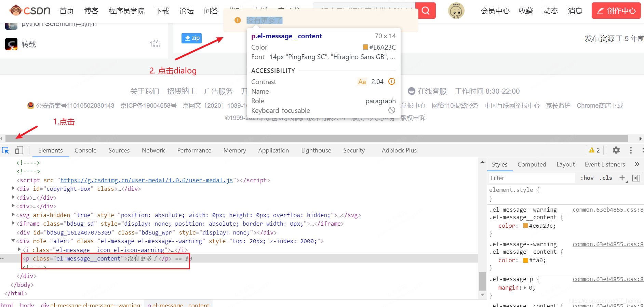Open the Event Listeners pane tab

[605, 164]
